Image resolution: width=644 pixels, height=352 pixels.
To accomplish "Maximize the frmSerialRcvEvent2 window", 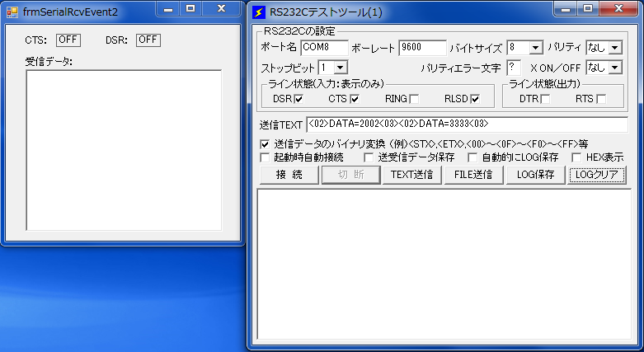I will [x=190, y=9].
